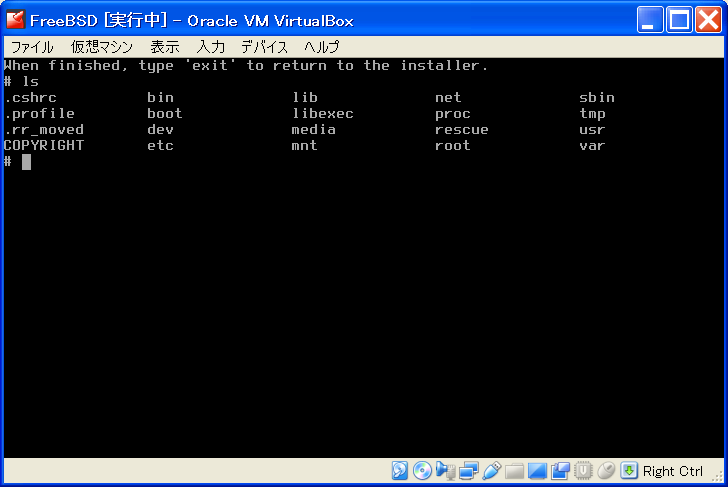Screen dimensions: 728x487
Task: Click the net directory name
Action: pyautogui.click(x=448, y=97)
